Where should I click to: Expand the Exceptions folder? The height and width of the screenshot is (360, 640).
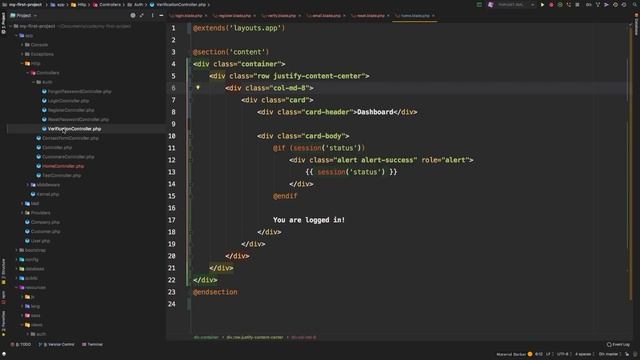[22, 54]
